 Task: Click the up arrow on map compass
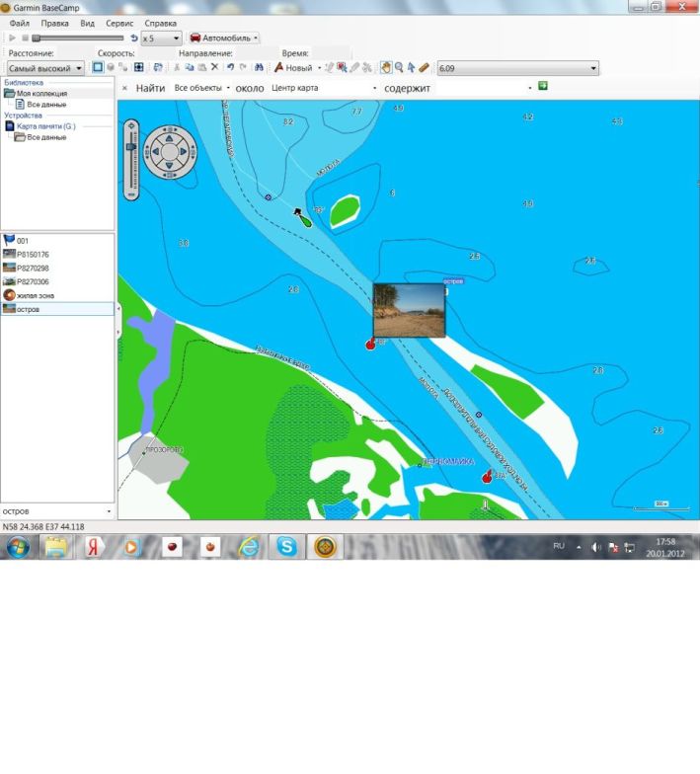pyautogui.click(x=167, y=139)
